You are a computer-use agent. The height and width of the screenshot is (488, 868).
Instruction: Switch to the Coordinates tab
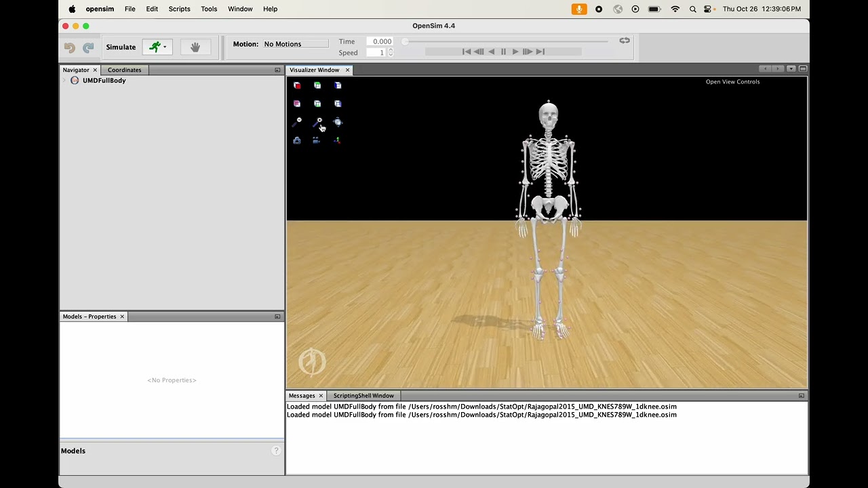(124, 70)
